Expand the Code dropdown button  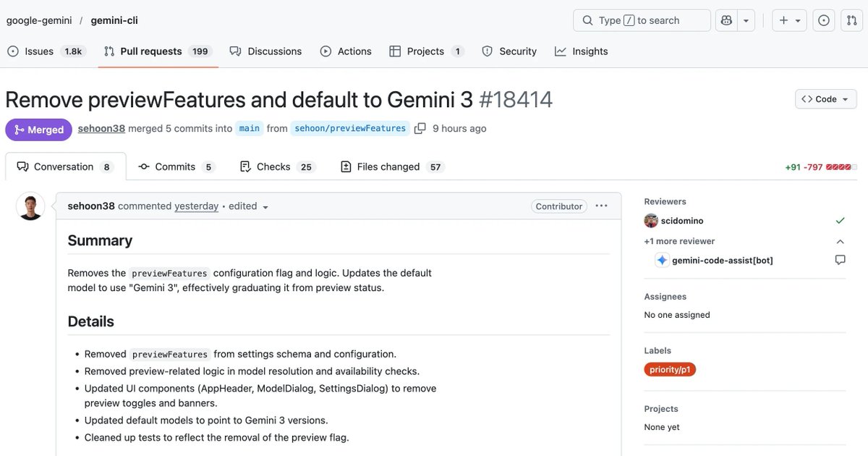pyautogui.click(x=825, y=99)
